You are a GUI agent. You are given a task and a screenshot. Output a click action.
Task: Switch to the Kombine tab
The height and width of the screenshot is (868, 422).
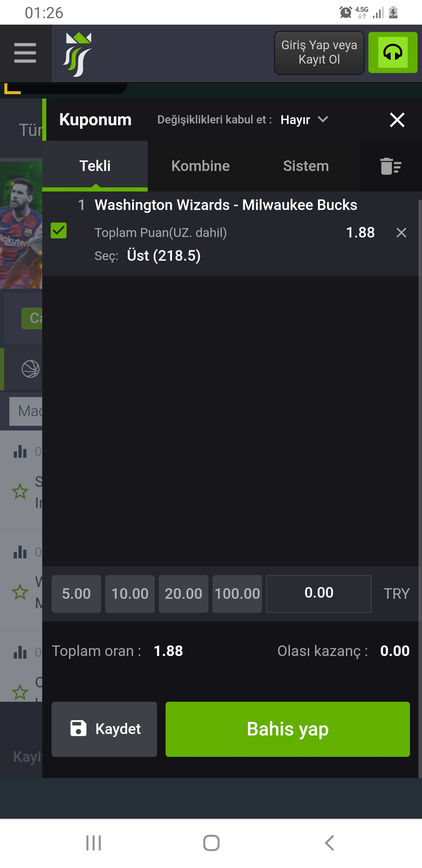[200, 166]
